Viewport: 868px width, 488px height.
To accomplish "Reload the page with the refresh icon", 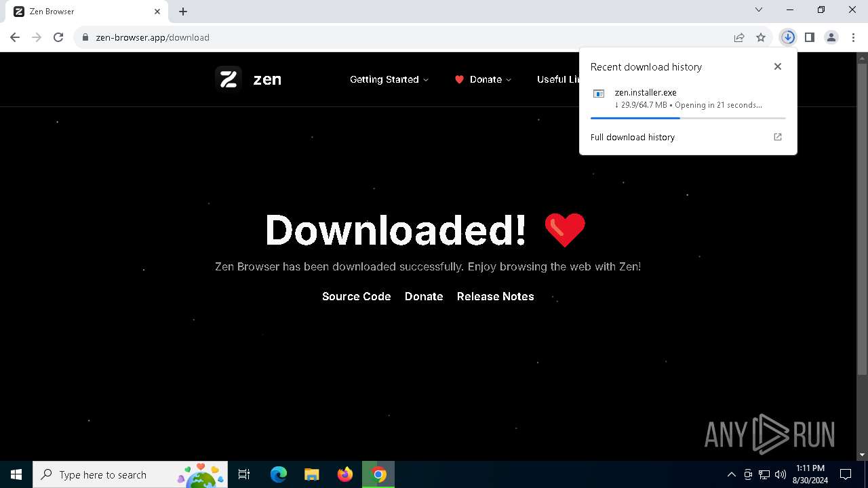I will point(58,37).
